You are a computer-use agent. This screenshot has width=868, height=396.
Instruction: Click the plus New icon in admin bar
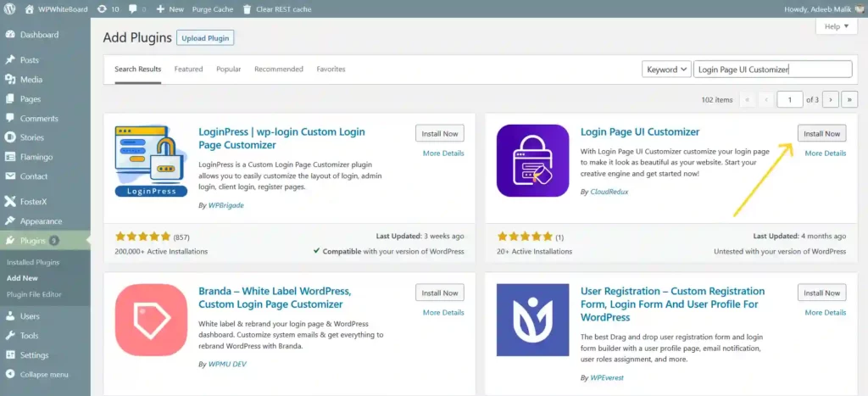pyautogui.click(x=160, y=9)
